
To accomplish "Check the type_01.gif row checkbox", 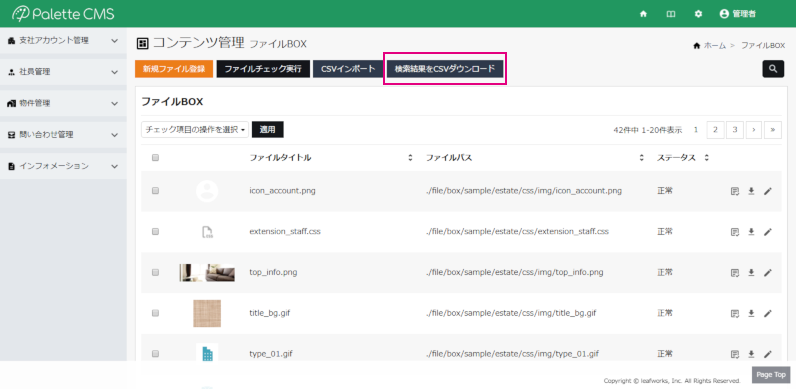I will [x=155, y=353].
